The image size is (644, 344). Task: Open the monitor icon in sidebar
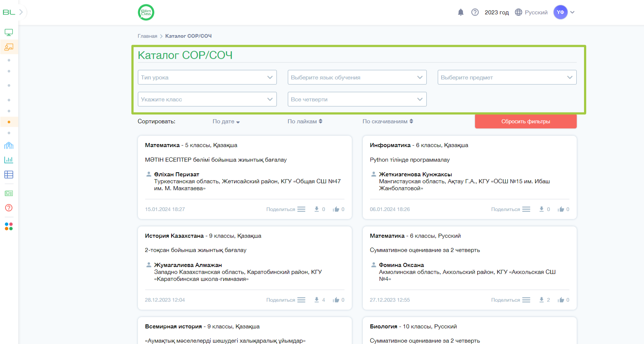click(9, 33)
